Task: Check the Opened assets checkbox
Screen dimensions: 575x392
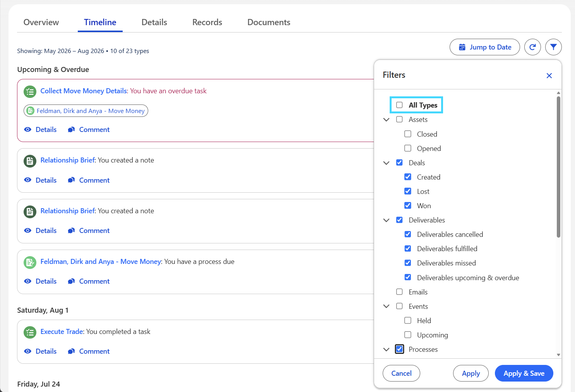Action: click(408, 148)
